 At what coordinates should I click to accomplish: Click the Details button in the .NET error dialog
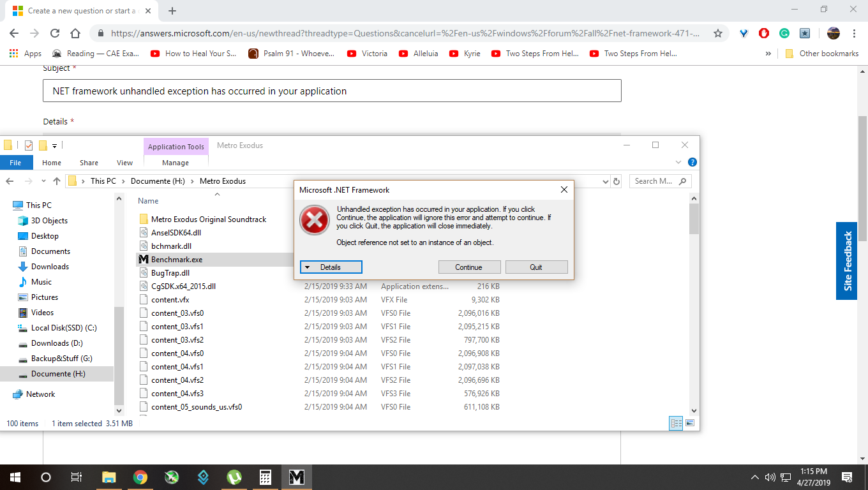point(331,267)
